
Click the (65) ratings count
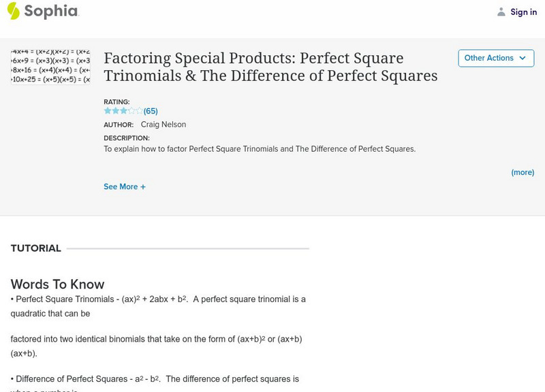click(x=151, y=111)
